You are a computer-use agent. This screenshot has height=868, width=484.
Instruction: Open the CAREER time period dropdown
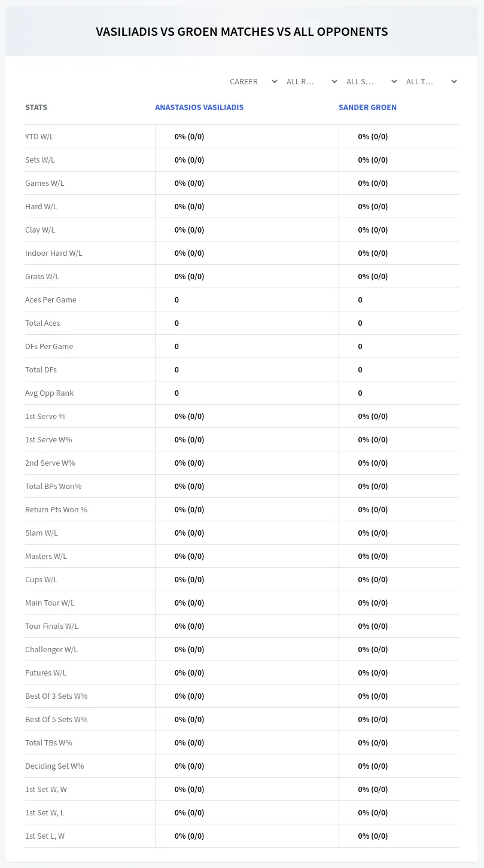[253, 81]
